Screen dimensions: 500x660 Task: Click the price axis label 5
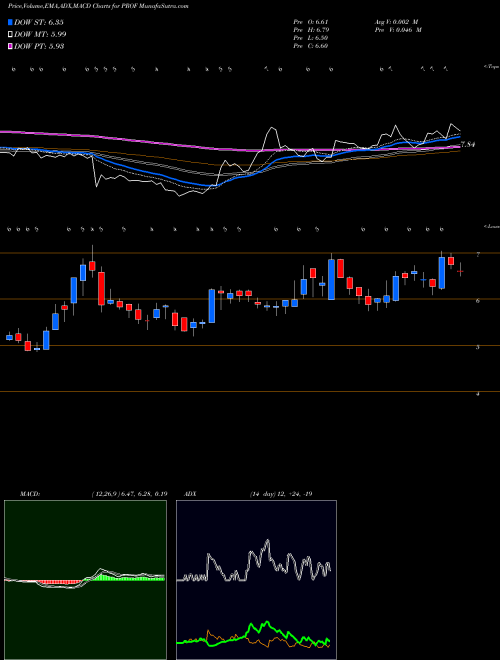478,347
